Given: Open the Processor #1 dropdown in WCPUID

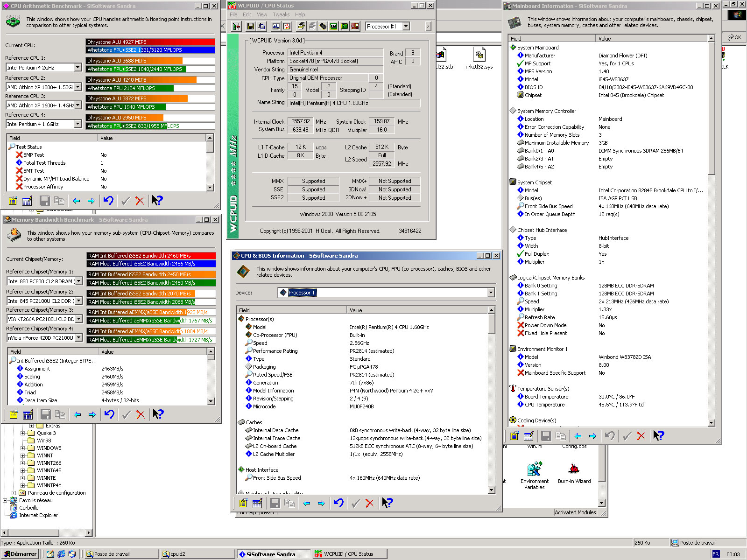Looking at the screenshot, I should pos(406,27).
